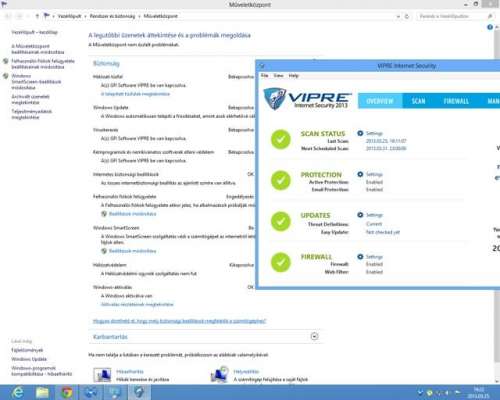Open the Hibaelhárítás troubleshooting icon
This screenshot has width=500, height=400.
pyautogui.click(x=102, y=375)
